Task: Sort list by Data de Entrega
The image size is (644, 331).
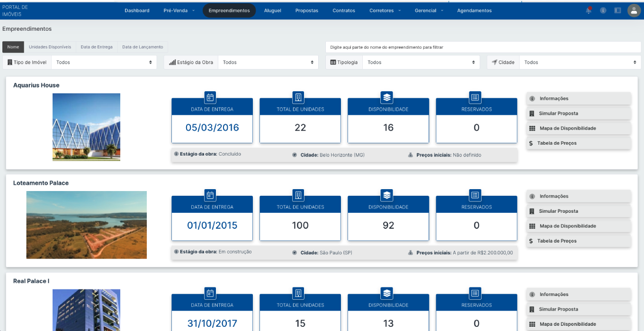Action: click(x=97, y=47)
